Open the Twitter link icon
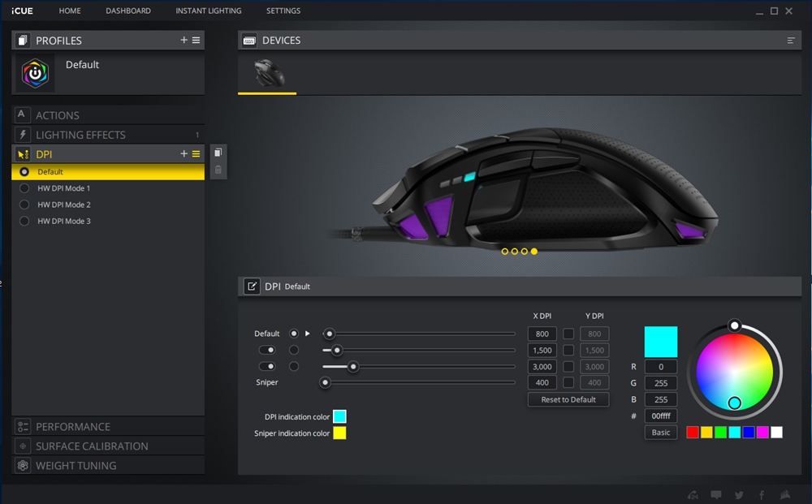The image size is (812, 504). pyautogui.click(x=739, y=495)
